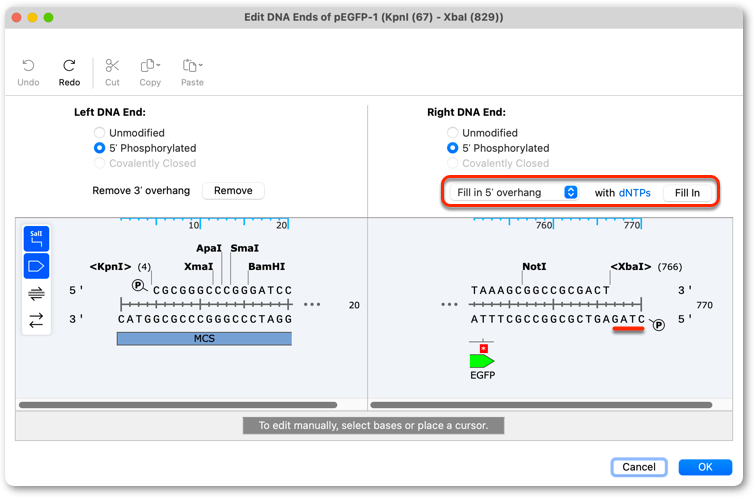Click the left bottom strand CATGGCGCCCGGGCCCTAGG

pos(205,320)
